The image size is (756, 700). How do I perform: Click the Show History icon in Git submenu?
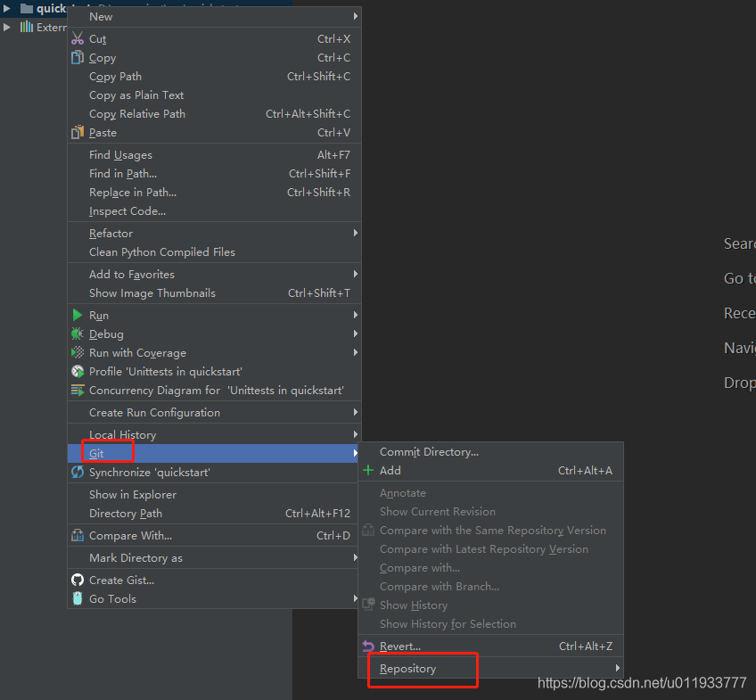coord(368,605)
